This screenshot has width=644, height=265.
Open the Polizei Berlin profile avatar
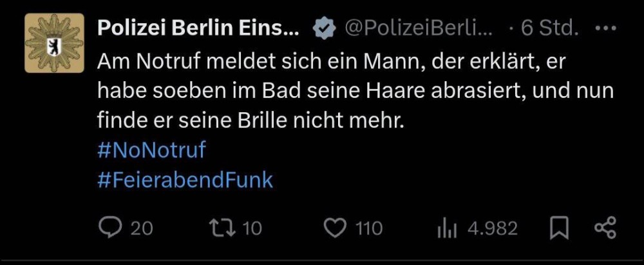(x=54, y=43)
